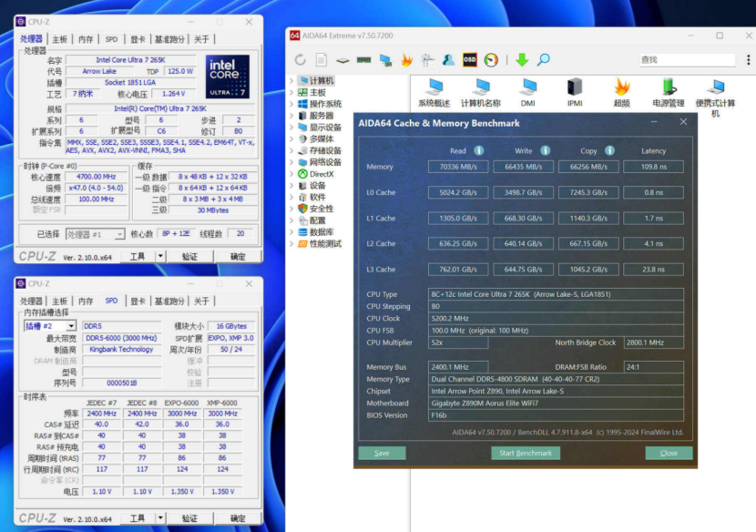Open the 工具 dropdown arrow in top CPU-Z window
Screen dimensions: 756x532
160,256
